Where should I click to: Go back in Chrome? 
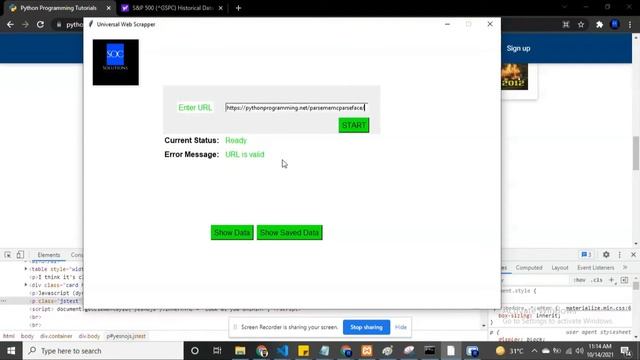(10, 24)
